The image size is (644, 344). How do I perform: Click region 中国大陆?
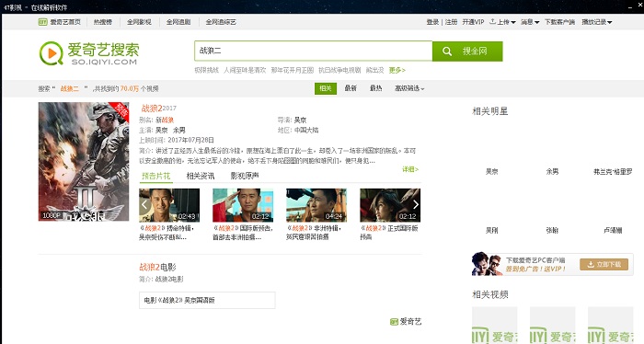tap(306, 130)
